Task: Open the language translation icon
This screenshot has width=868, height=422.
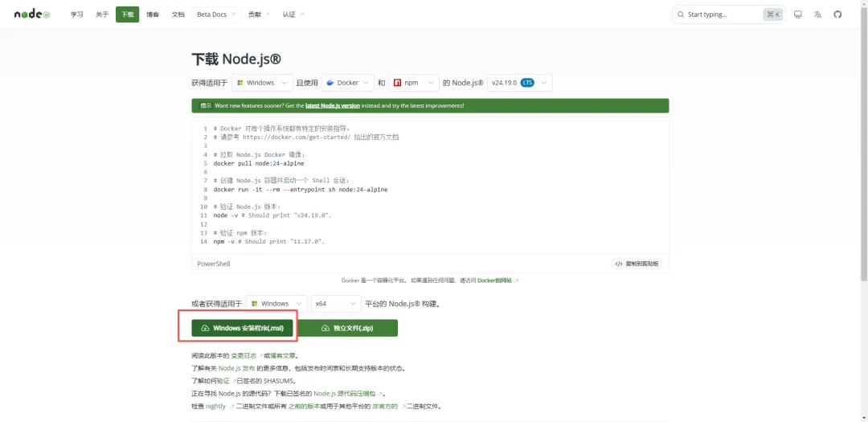Action: 817,14
